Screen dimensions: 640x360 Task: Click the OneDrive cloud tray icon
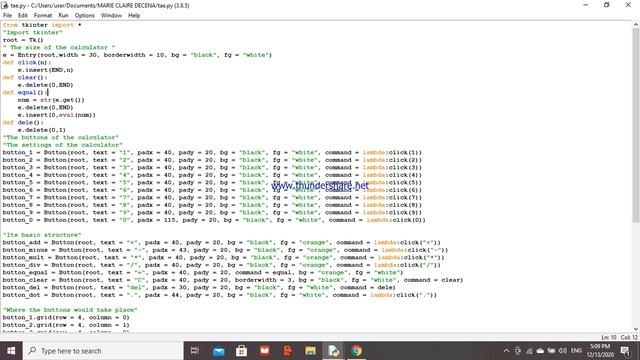tap(540, 351)
